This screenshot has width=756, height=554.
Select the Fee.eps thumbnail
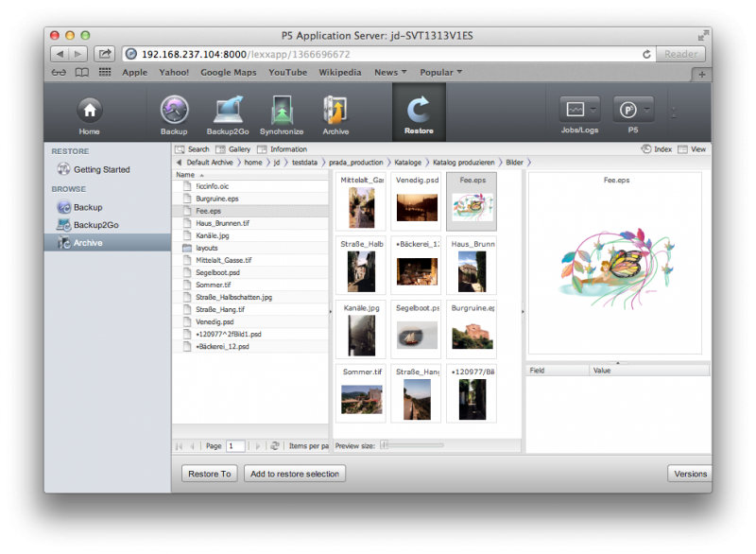[x=472, y=202]
